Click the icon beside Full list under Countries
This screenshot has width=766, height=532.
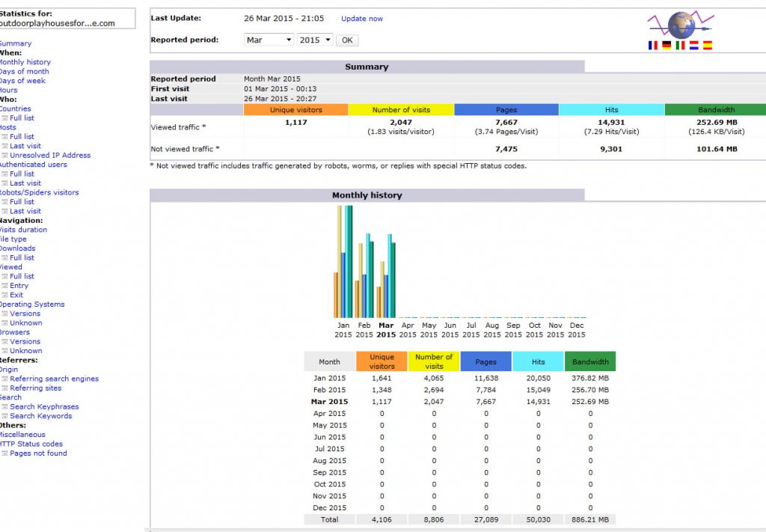click(4, 118)
